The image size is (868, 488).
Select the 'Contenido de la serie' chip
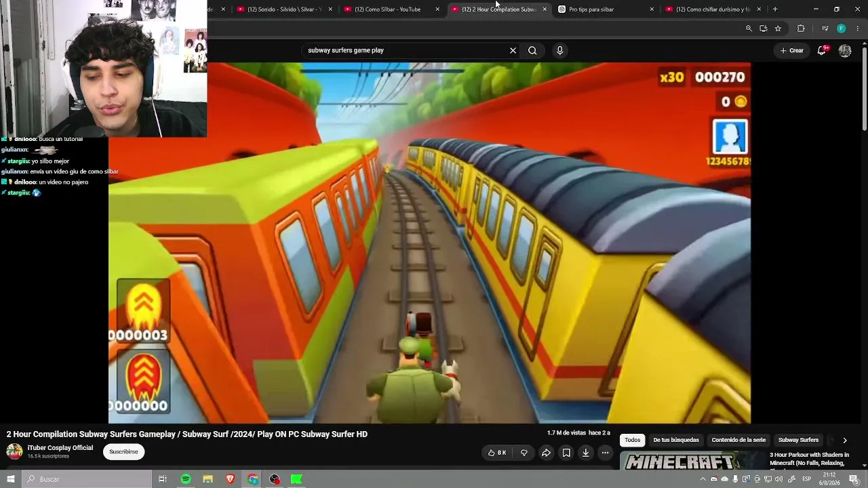(x=738, y=441)
